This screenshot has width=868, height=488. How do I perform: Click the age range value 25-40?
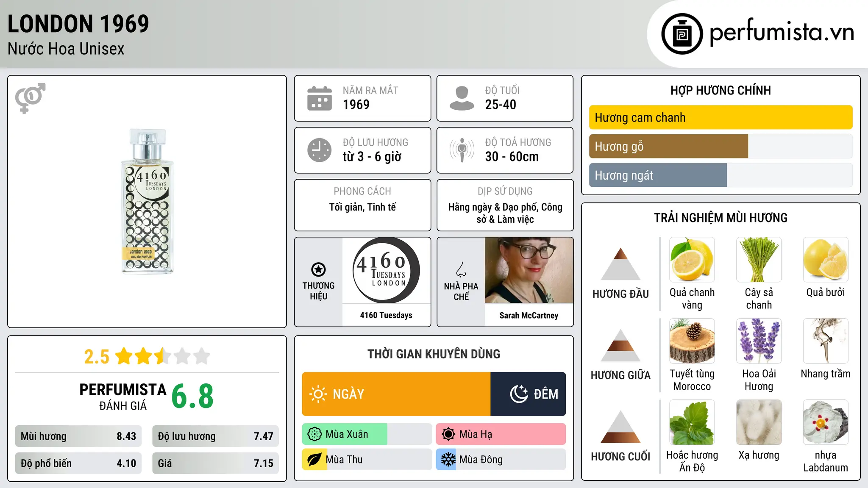501,105
